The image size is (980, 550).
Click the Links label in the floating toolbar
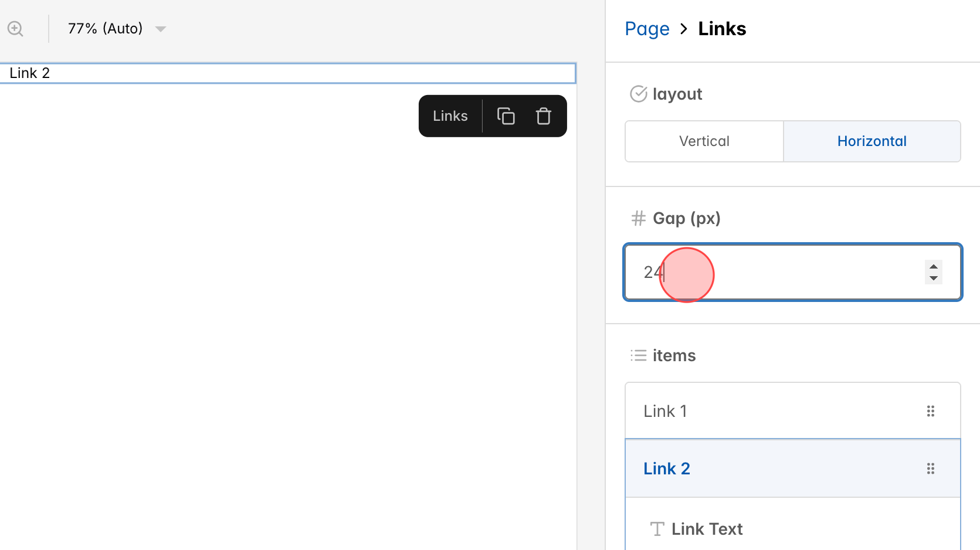(449, 116)
